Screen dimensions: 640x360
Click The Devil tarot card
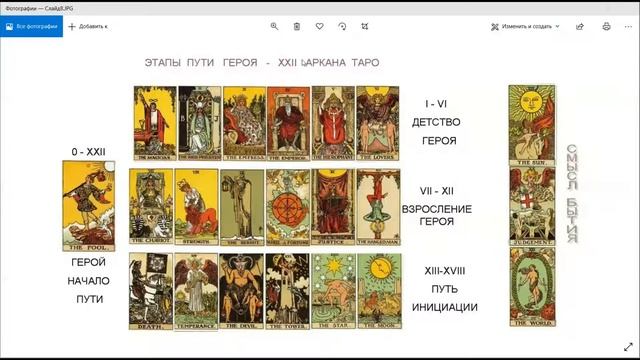(x=242, y=291)
